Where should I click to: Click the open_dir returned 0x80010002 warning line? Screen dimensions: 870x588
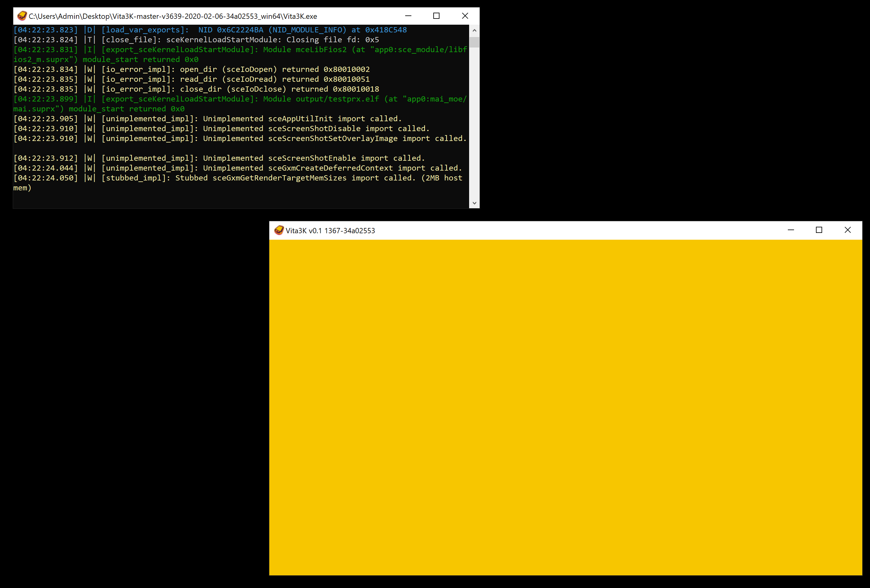pos(191,69)
